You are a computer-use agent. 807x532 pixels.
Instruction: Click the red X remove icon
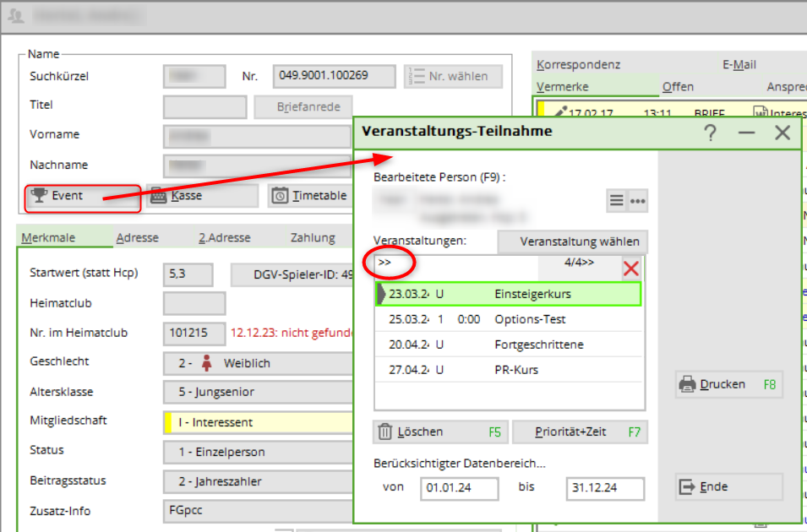631,269
